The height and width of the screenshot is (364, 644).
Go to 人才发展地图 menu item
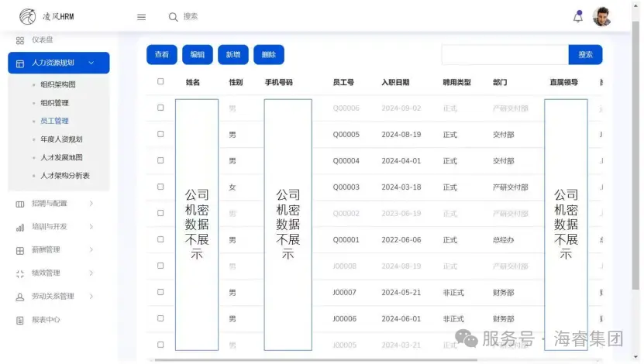[61, 157]
